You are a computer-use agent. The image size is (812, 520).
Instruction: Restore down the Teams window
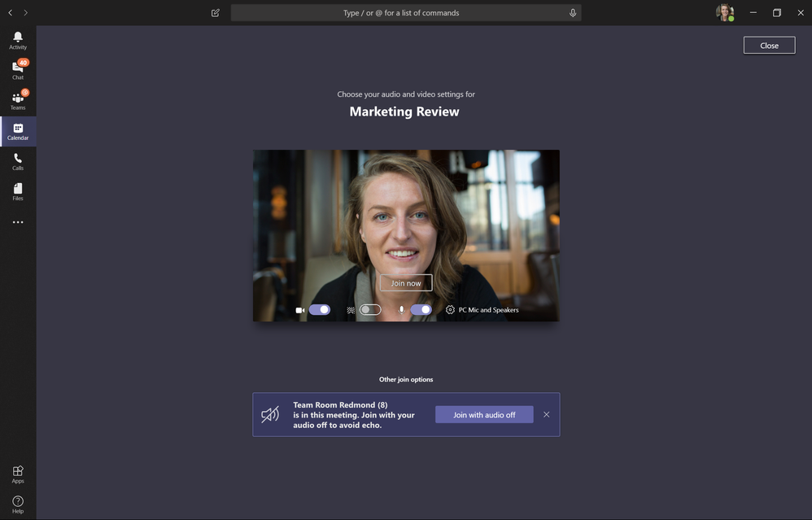[x=777, y=13]
